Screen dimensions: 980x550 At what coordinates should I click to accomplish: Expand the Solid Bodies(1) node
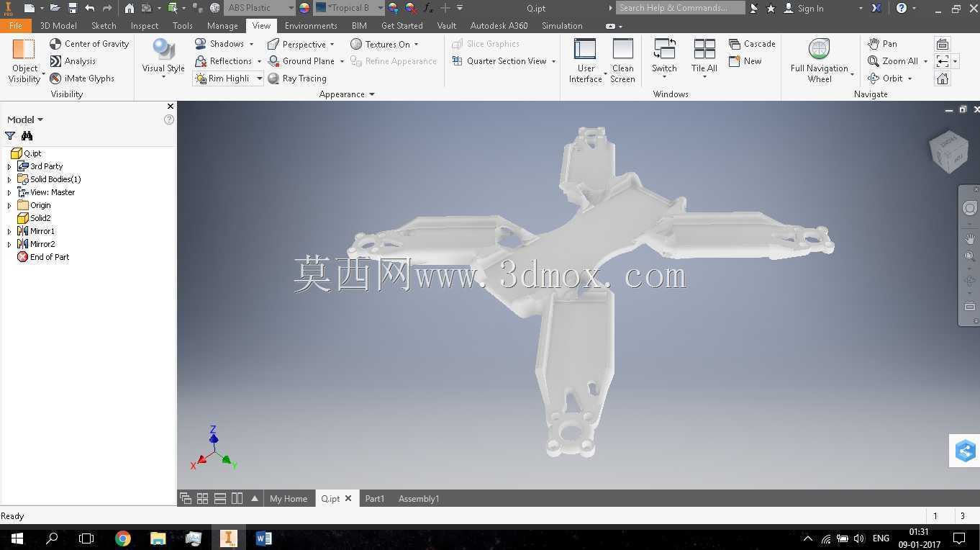tap(9, 179)
